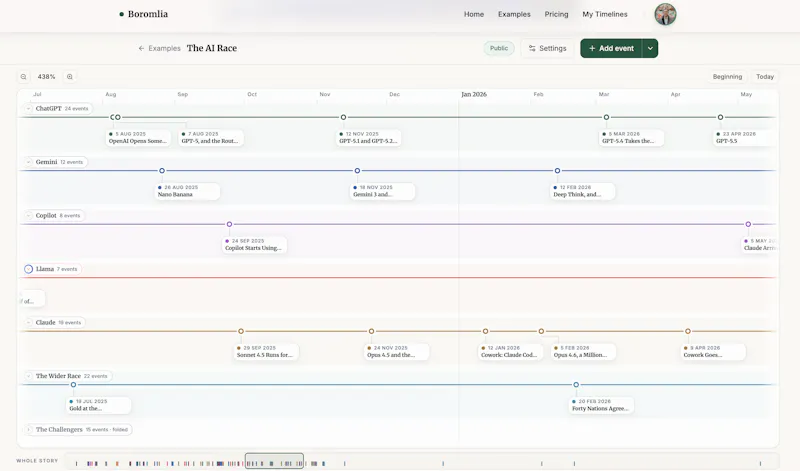Select the Sep 2025 marker on Copilot line
800x471 pixels.
(229, 224)
